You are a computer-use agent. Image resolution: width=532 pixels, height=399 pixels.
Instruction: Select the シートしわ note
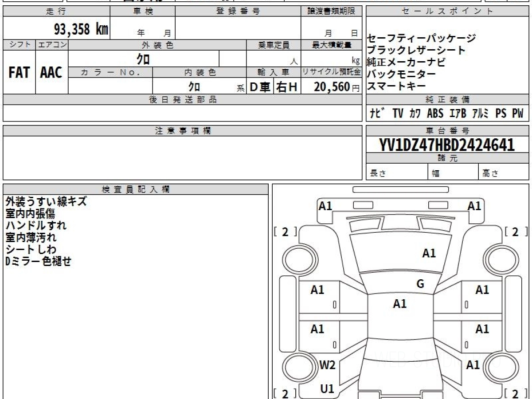[31, 249]
